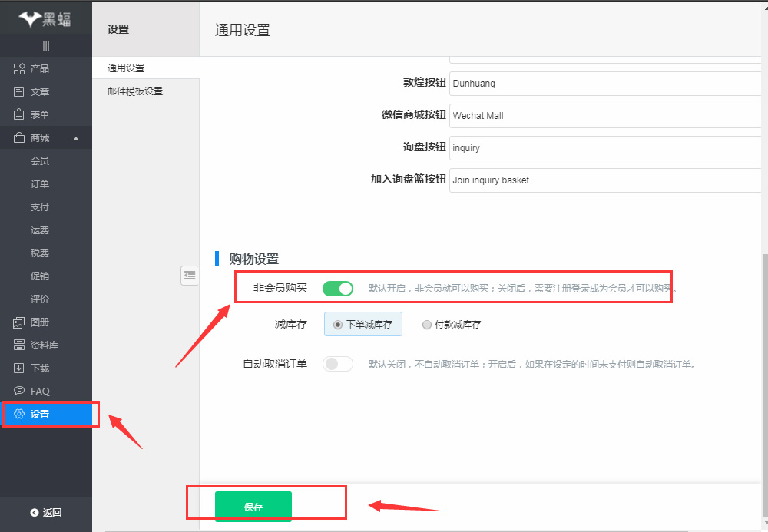Click the green 保存 button
Image resolution: width=768 pixels, height=532 pixels.
[x=253, y=507]
